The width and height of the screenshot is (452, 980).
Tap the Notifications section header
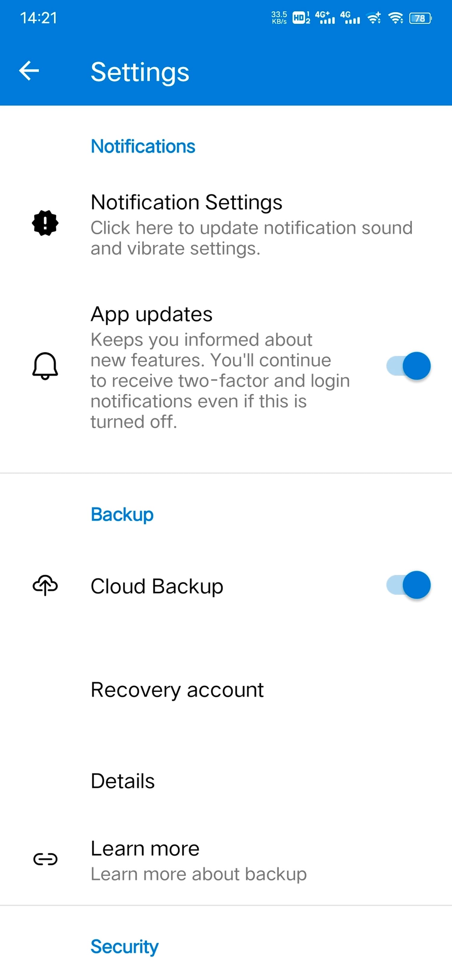coord(143,147)
